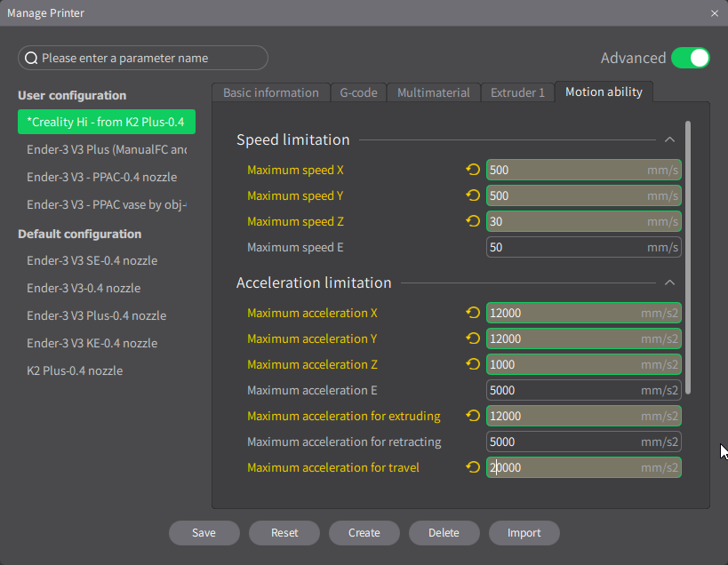
Task: Revert Maximum acceleration for extruding
Action: coord(473,416)
